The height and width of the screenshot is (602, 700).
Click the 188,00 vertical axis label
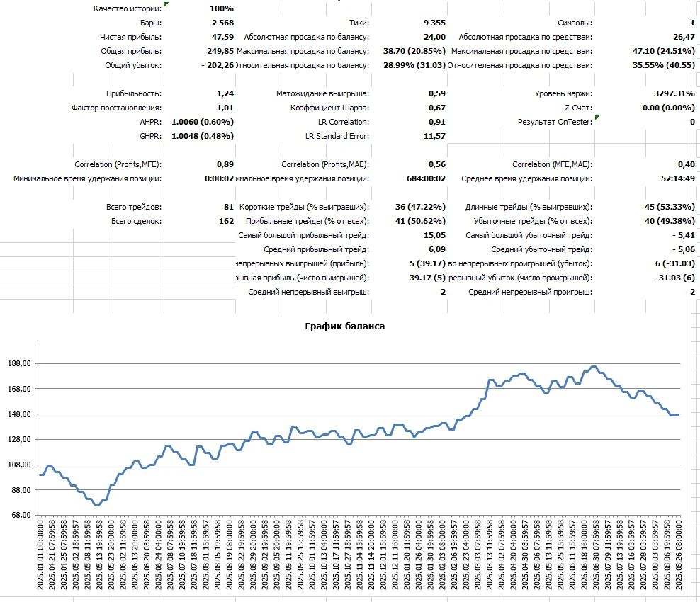(x=19, y=364)
